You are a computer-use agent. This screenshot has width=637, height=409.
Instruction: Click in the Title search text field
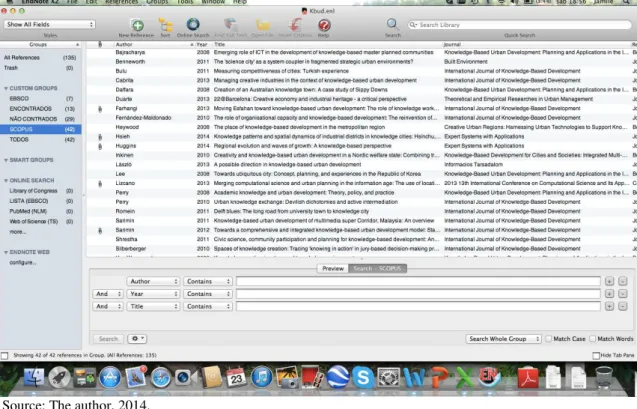tap(418, 306)
